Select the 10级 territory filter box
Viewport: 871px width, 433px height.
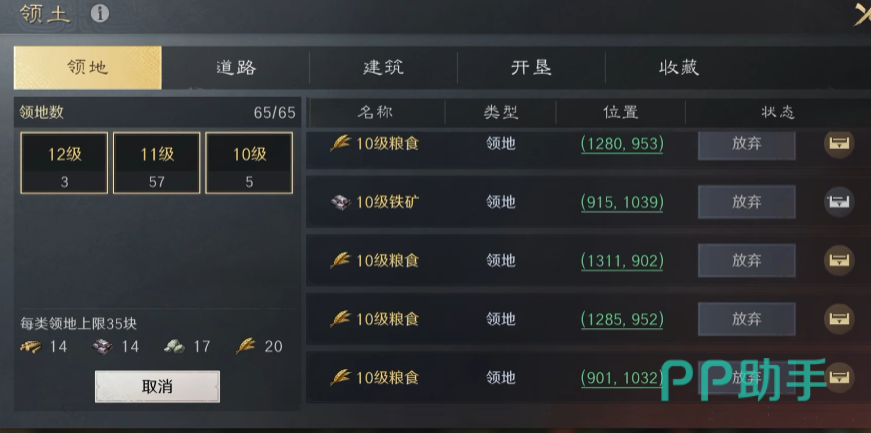click(249, 163)
